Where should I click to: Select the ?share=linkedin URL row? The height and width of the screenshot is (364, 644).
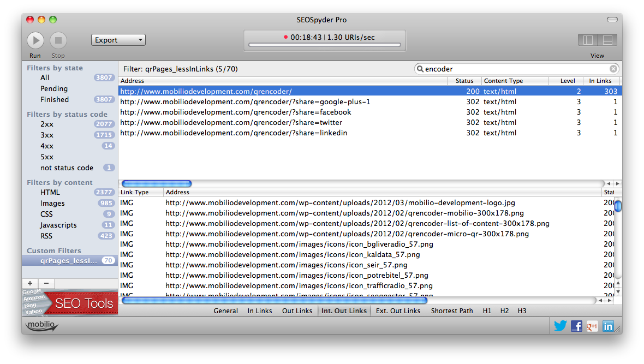370,133
